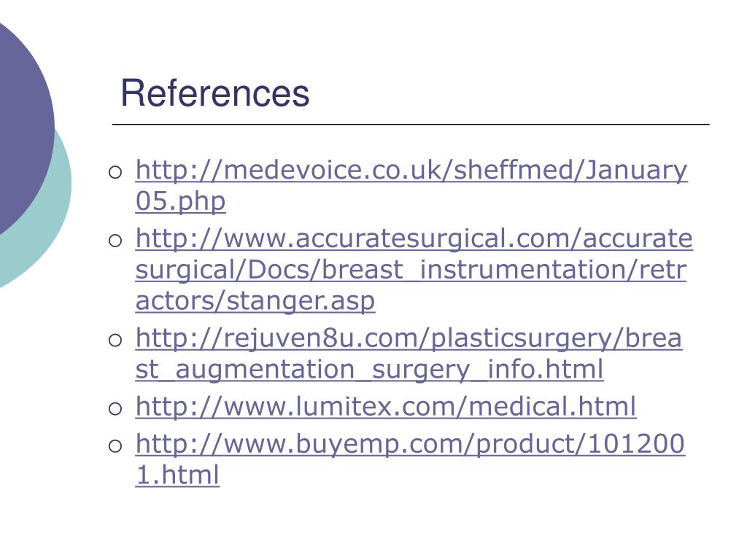Click the 'st_augmentation_surgery_info.html' link line
Image resolution: width=747 pixels, height=560 pixels.
[369, 370]
